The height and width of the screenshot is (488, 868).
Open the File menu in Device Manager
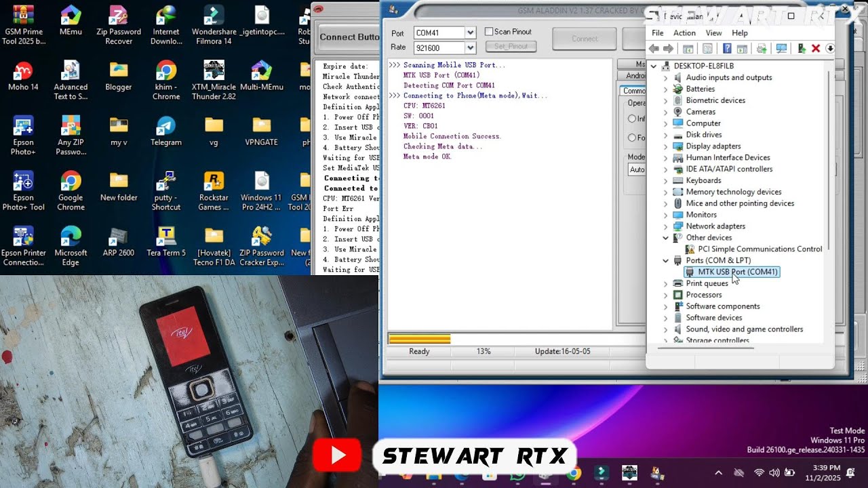pyautogui.click(x=658, y=33)
